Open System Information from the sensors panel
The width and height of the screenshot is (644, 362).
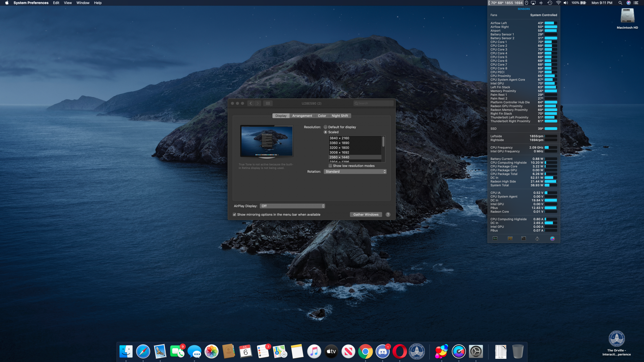click(537, 238)
